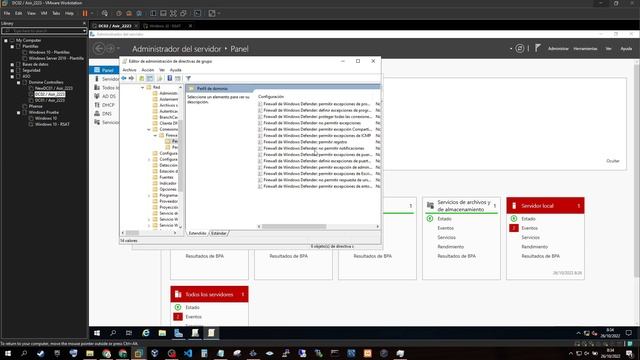Click the Todos los servidores tile header
The height and width of the screenshot is (360, 640).
click(x=209, y=294)
